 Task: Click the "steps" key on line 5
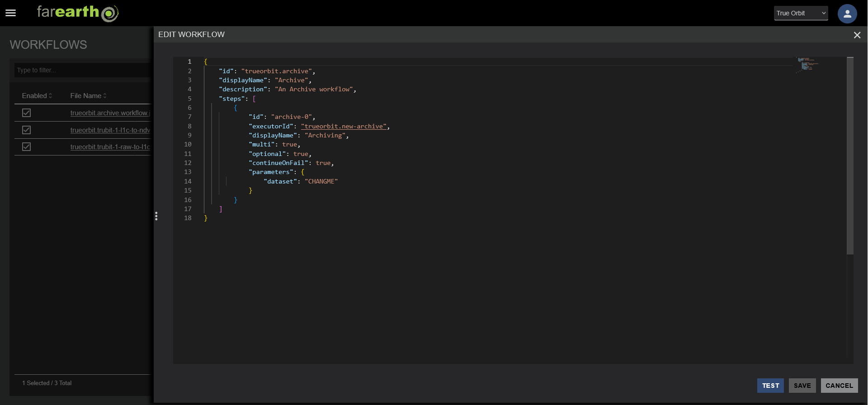[232, 99]
